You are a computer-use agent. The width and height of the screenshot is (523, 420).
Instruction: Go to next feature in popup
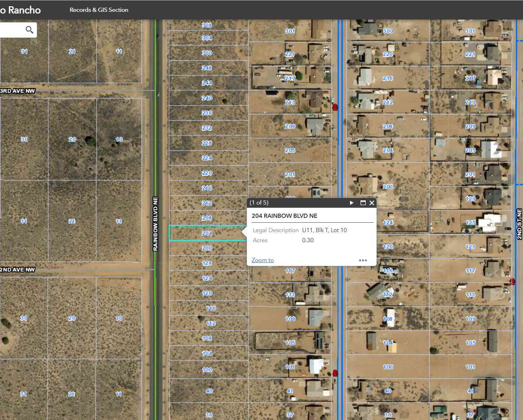(351, 203)
